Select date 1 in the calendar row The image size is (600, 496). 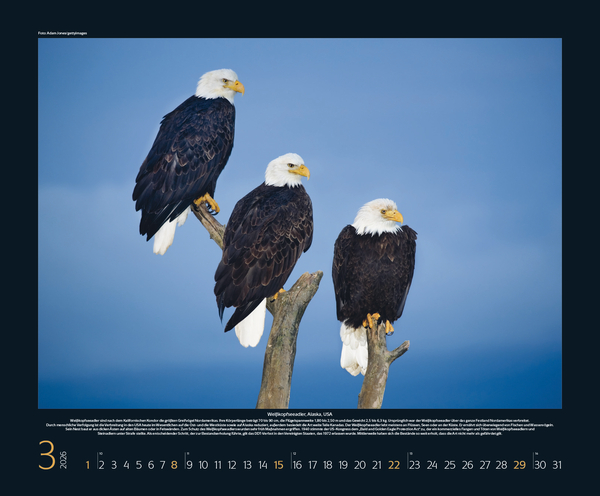pyautogui.click(x=88, y=464)
